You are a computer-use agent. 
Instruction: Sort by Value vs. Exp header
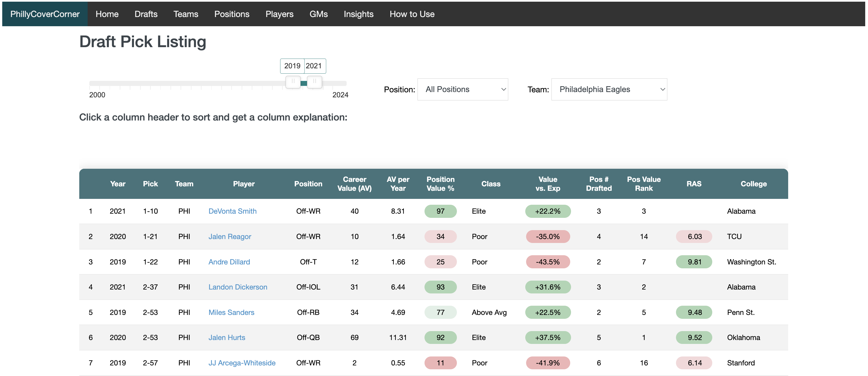coord(548,184)
